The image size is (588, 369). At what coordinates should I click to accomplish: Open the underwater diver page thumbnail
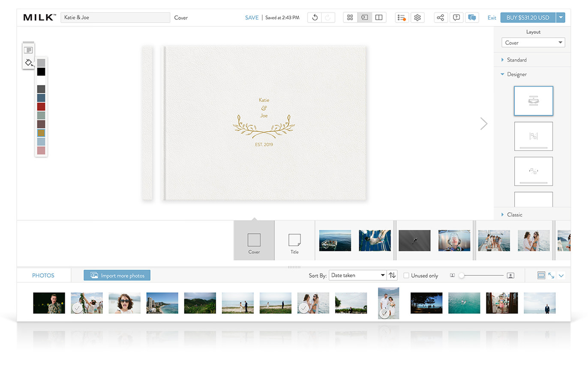[x=375, y=240]
